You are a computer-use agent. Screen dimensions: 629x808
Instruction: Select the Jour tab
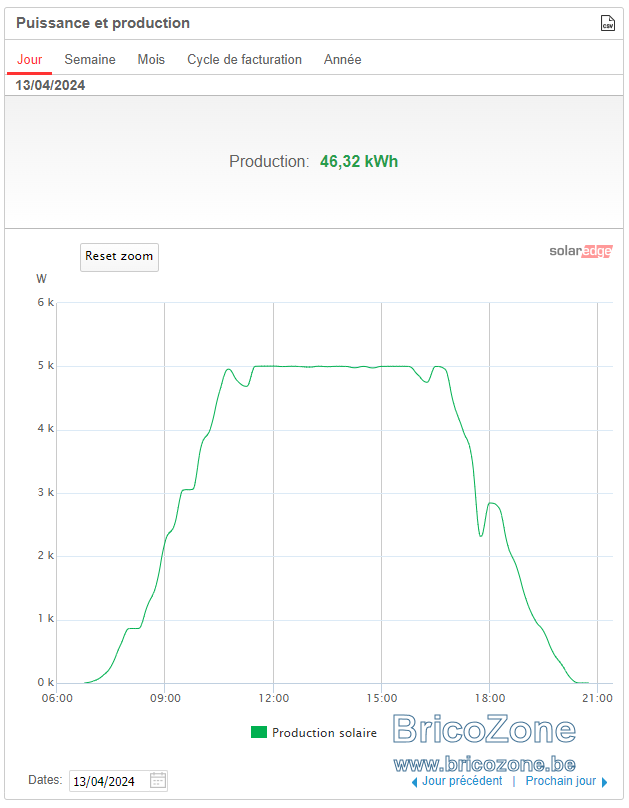click(x=29, y=59)
